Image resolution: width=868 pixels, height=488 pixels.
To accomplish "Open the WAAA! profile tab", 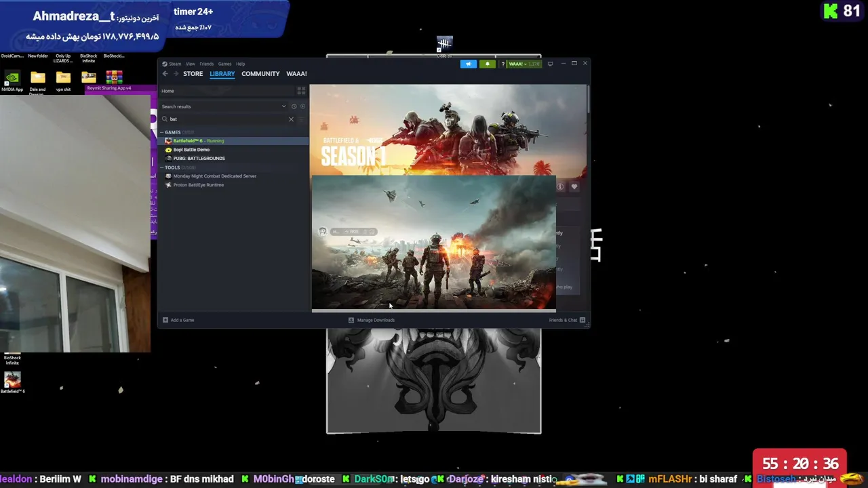I will (296, 74).
